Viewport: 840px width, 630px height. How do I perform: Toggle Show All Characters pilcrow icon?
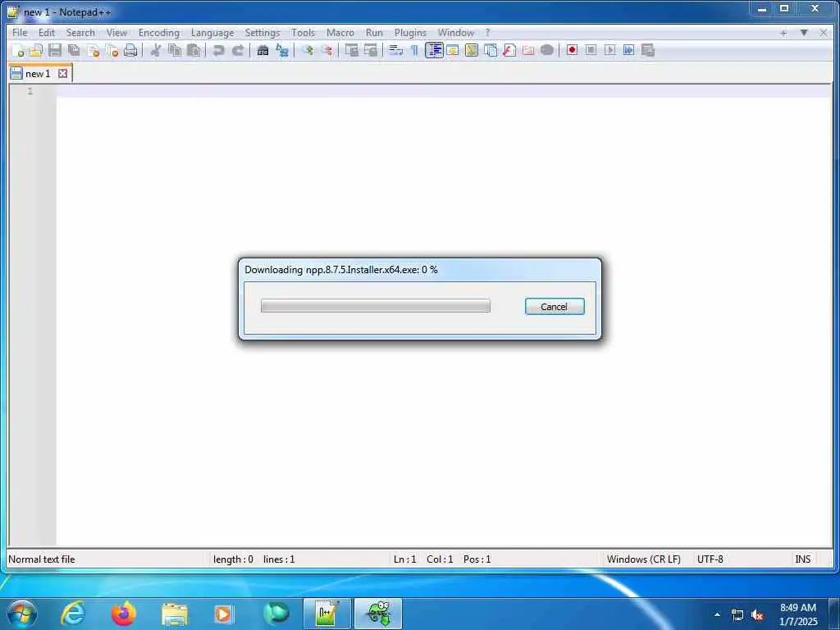414,50
